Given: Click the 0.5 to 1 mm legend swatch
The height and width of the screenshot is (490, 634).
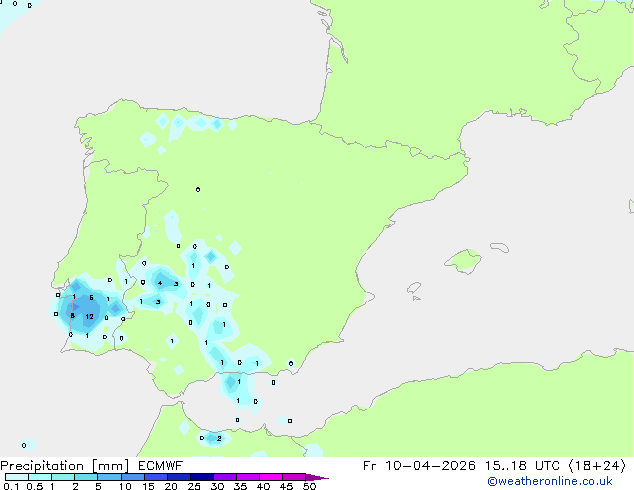Looking at the screenshot, I should [x=40, y=477].
